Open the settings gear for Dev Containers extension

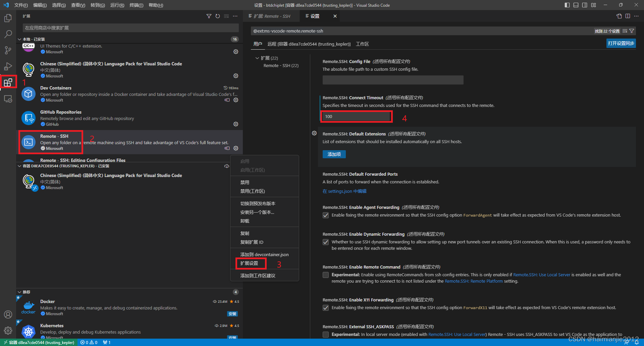click(236, 100)
